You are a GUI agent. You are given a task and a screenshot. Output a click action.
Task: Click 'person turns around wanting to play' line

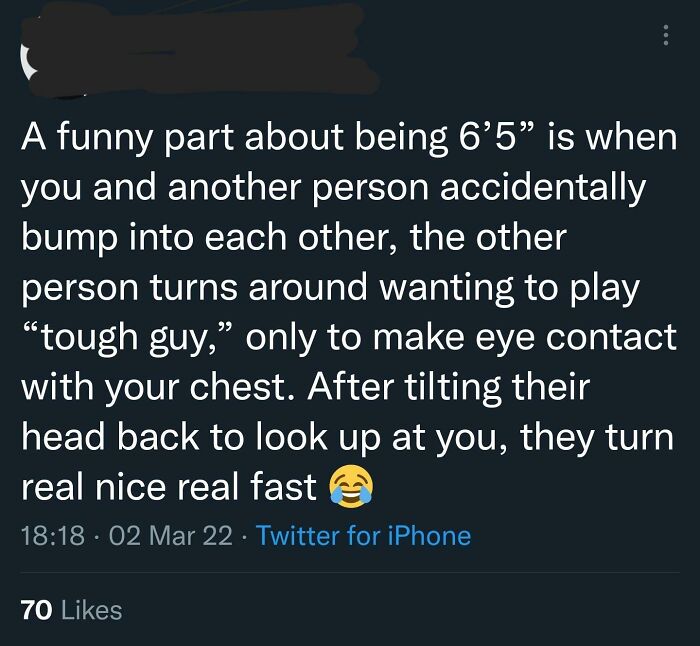click(x=330, y=288)
